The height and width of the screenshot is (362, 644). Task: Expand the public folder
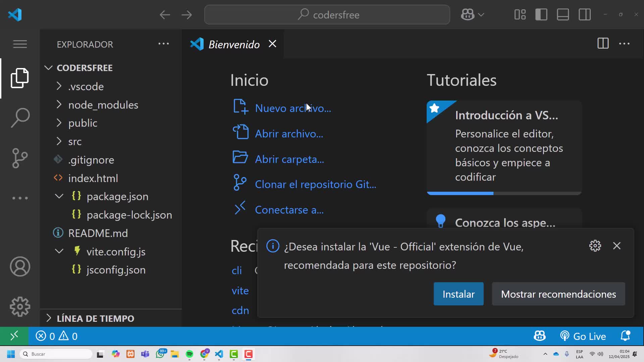click(59, 123)
